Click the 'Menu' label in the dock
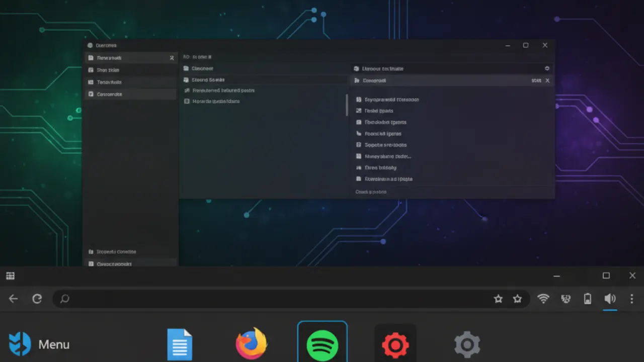 point(54,344)
